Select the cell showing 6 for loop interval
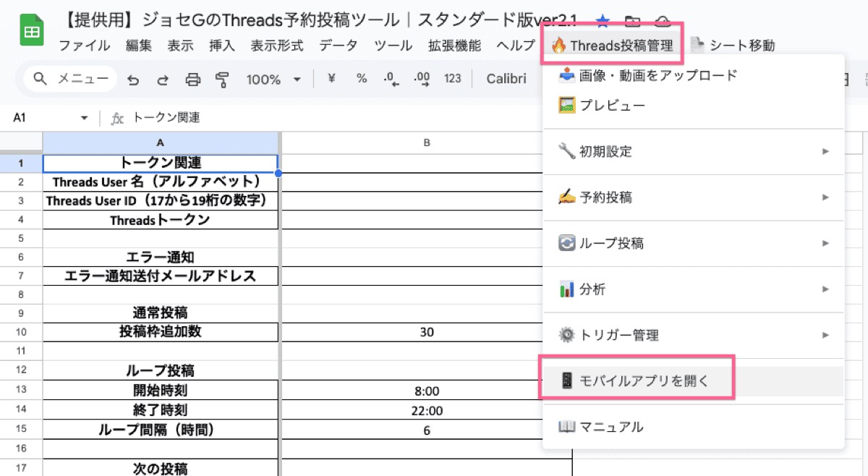This screenshot has height=476, width=868. 427,430
